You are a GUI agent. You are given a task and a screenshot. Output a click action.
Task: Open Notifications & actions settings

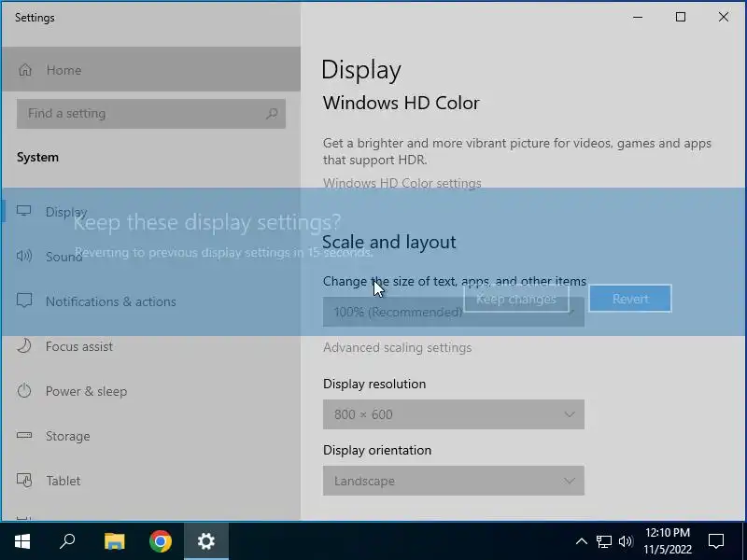[x=151, y=301]
